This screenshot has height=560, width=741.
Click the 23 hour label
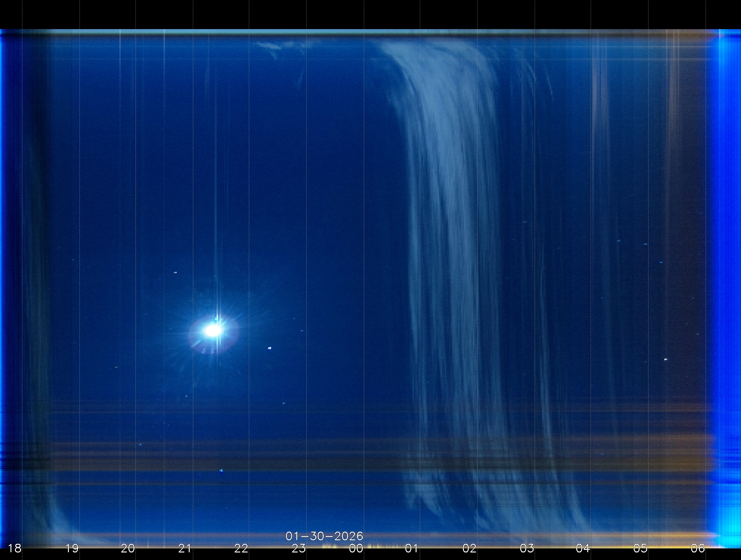click(298, 549)
